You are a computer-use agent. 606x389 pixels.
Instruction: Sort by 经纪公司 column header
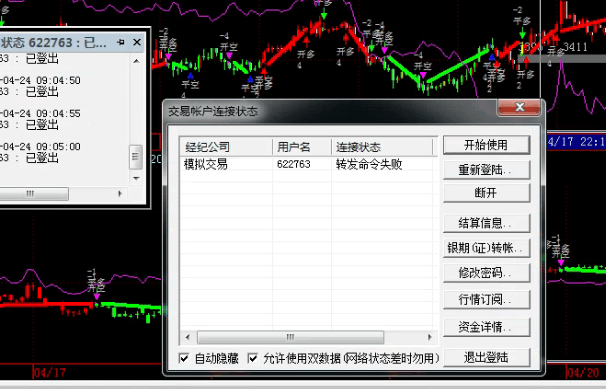point(226,147)
